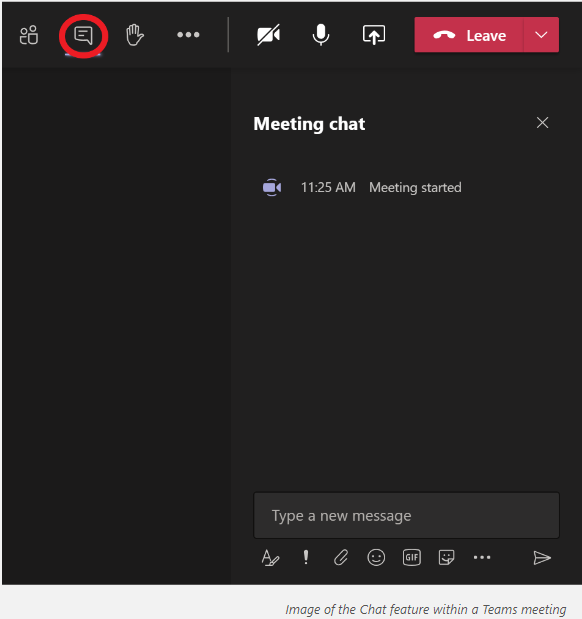Click the Meeting started video icon
The image size is (582, 619).
click(272, 187)
